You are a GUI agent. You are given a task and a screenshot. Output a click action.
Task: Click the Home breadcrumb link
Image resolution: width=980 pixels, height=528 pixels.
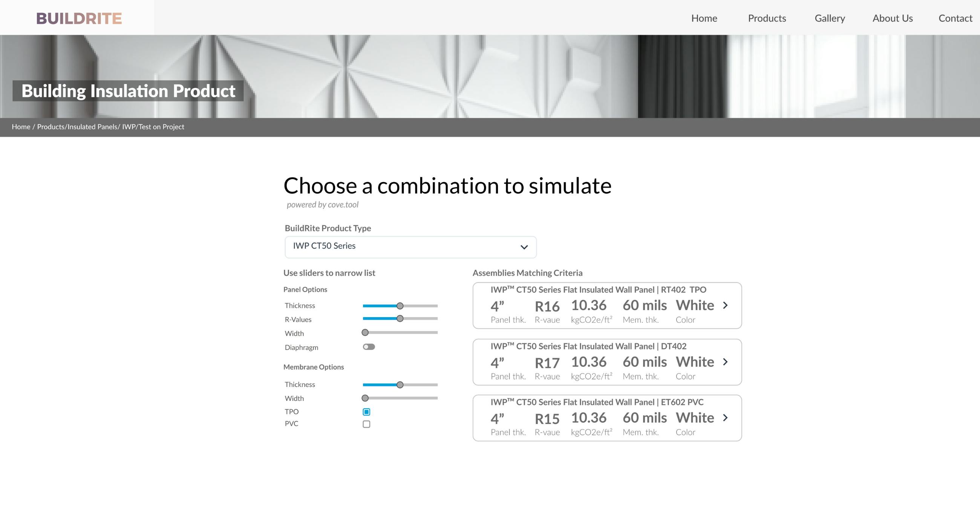(x=21, y=127)
